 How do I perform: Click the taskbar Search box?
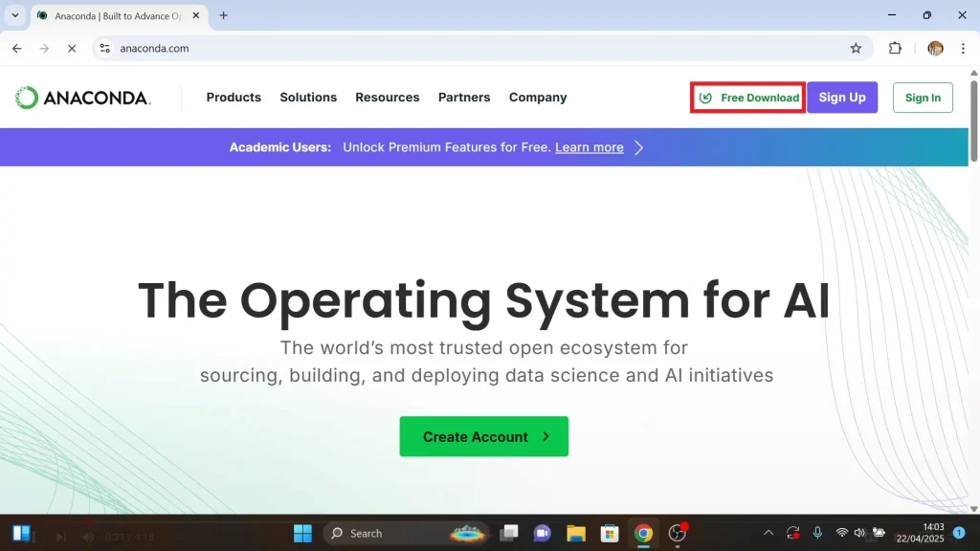[x=406, y=533]
